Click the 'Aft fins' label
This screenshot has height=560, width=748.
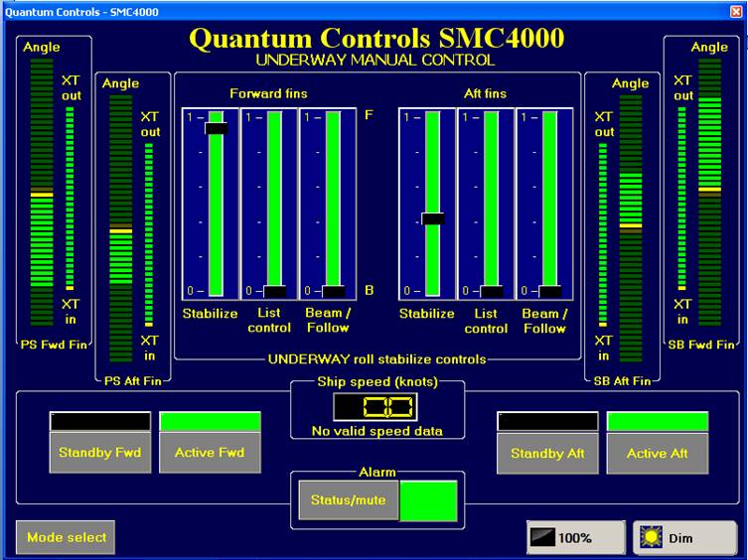click(485, 93)
